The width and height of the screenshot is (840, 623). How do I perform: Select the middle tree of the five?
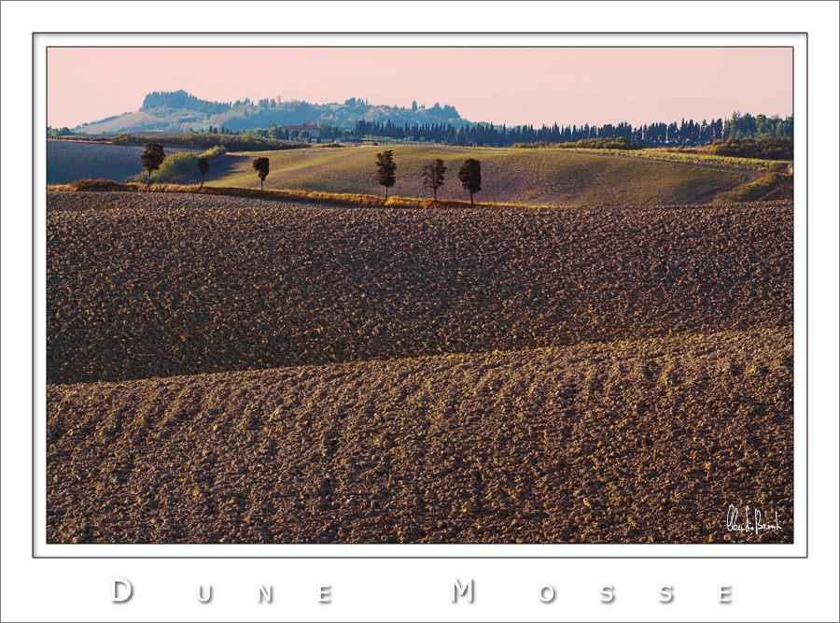pyautogui.click(x=386, y=173)
